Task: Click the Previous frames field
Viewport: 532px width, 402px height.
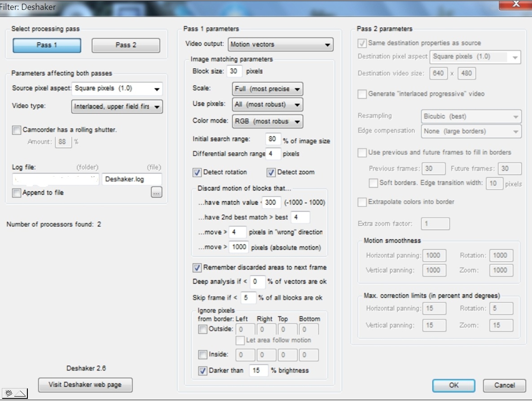Action: [x=434, y=169]
